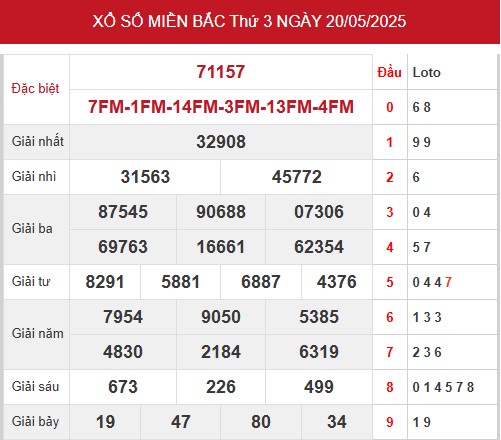Viewport: 501px width, 440px height.
Task: Select third prize number 87545
Action: [x=123, y=212]
